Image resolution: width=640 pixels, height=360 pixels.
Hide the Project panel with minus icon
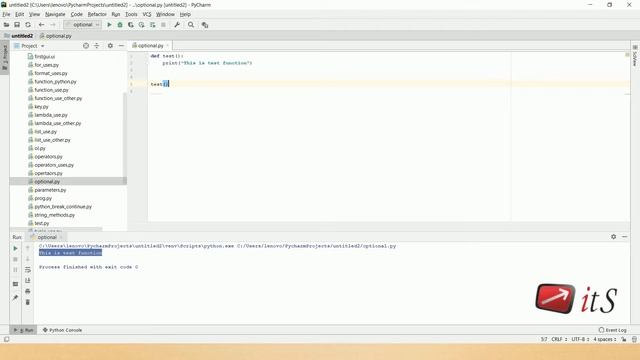121,46
